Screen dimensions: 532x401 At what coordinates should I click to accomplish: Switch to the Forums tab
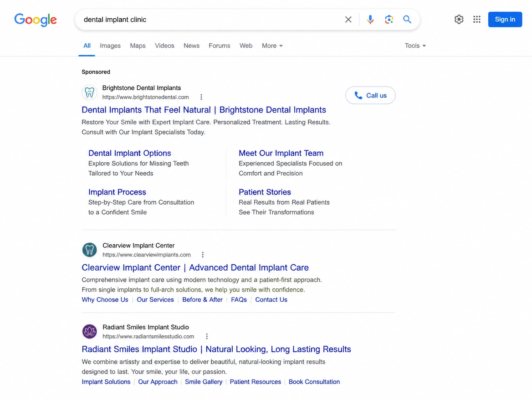tap(219, 46)
